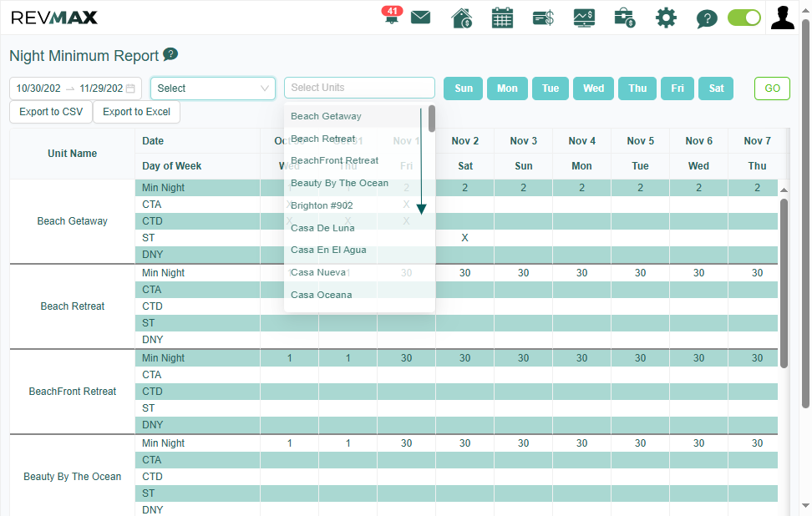The width and height of the screenshot is (812, 516).
Task: Click Beach Getaway unit name cell
Action: click(x=73, y=221)
